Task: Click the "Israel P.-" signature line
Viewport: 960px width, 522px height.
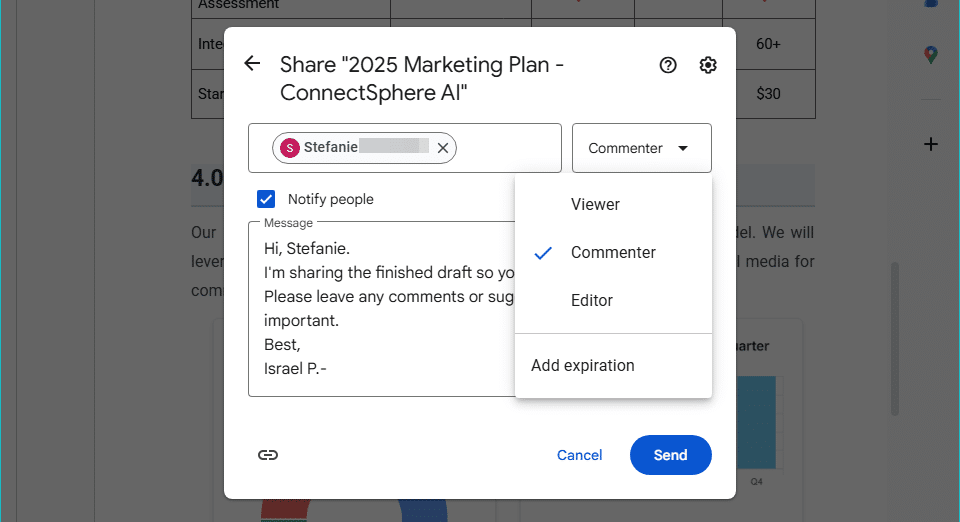Action: pyautogui.click(x=295, y=369)
